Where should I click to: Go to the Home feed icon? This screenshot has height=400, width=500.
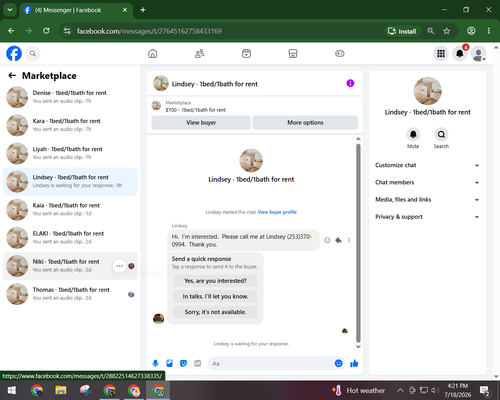pos(153,53)
